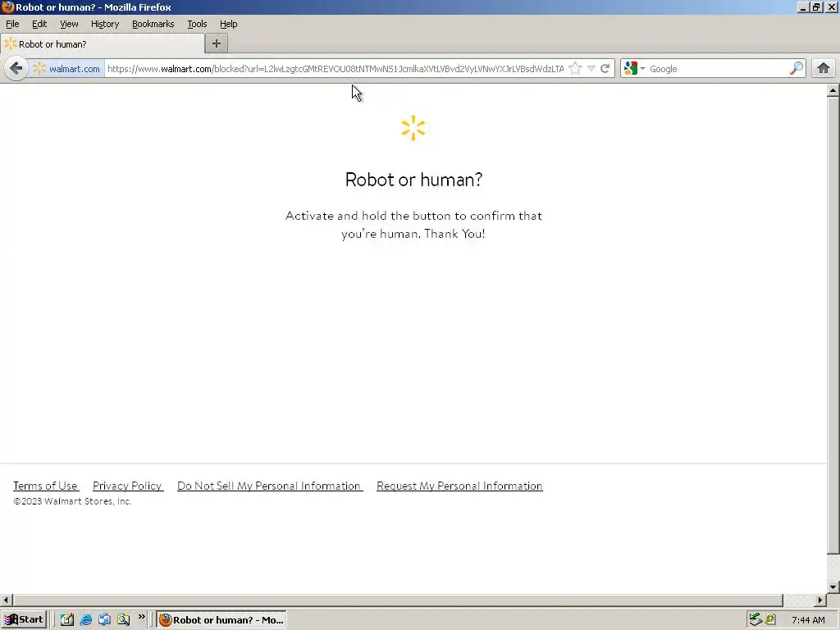Open the URL history dropdown arrow

[591, 69]
